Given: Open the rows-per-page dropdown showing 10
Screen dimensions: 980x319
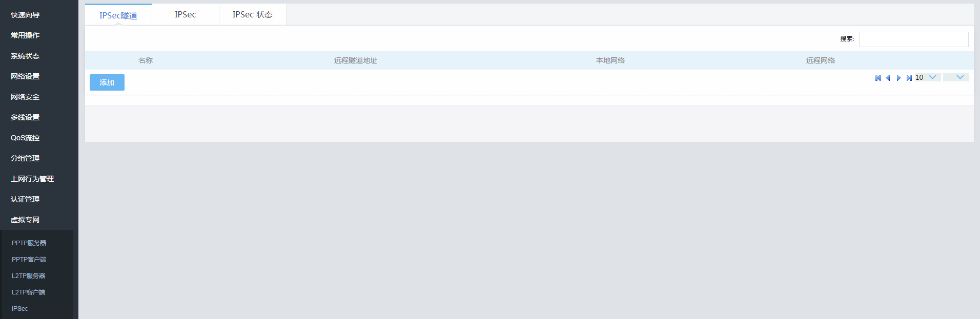Looking at the screenshot, I should 927,77.
